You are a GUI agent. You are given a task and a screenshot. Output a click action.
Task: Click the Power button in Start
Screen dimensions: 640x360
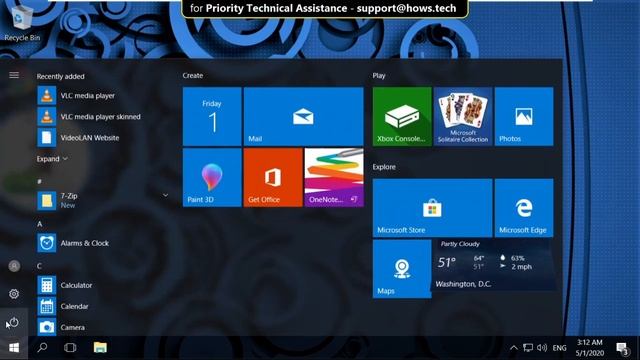pos(14,322)
